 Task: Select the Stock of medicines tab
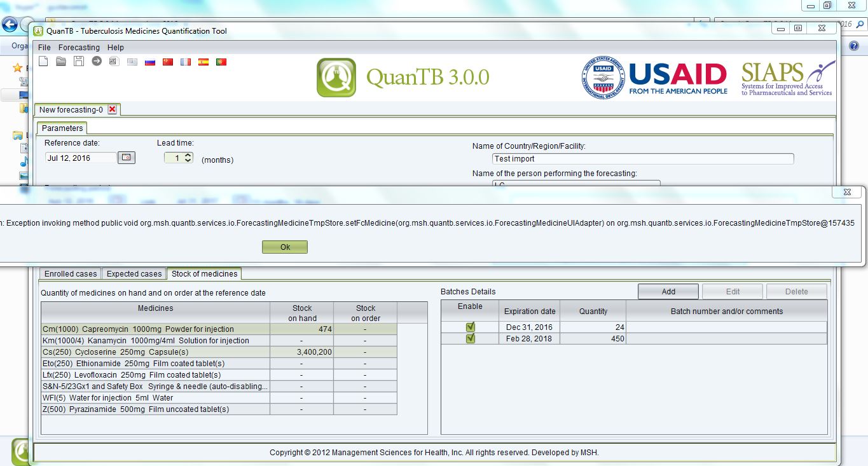(204, 274)
